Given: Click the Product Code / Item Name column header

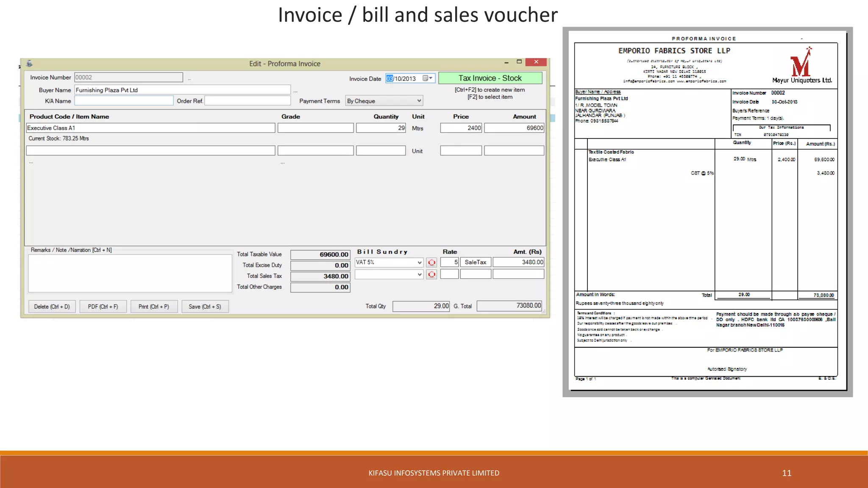Looking at the screenshot, I should click(69, 116).
